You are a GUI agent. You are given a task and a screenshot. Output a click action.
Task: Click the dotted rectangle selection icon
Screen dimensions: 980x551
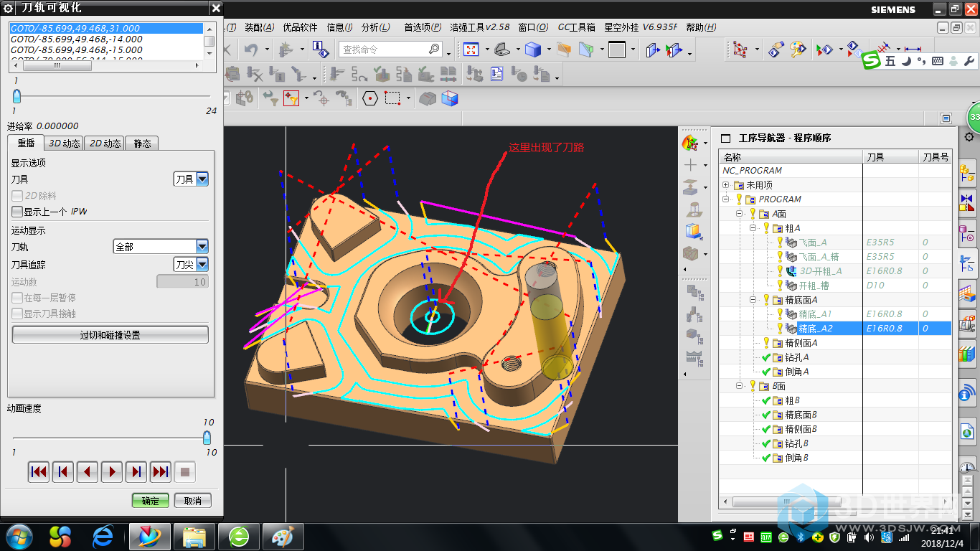coord(392,98)
